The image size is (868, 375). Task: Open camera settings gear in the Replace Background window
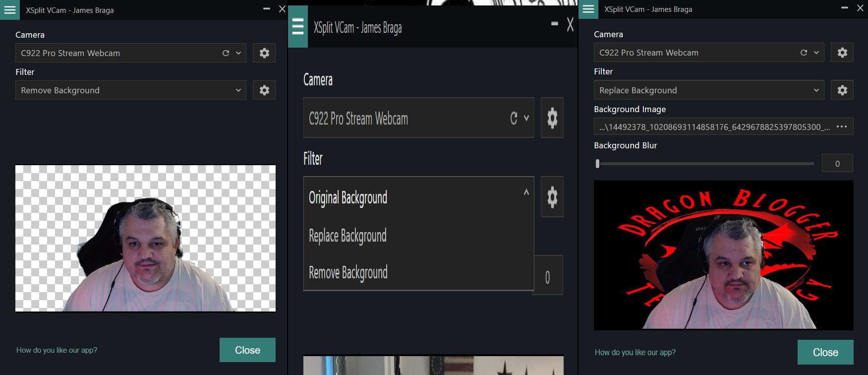[x=842, y=53]
